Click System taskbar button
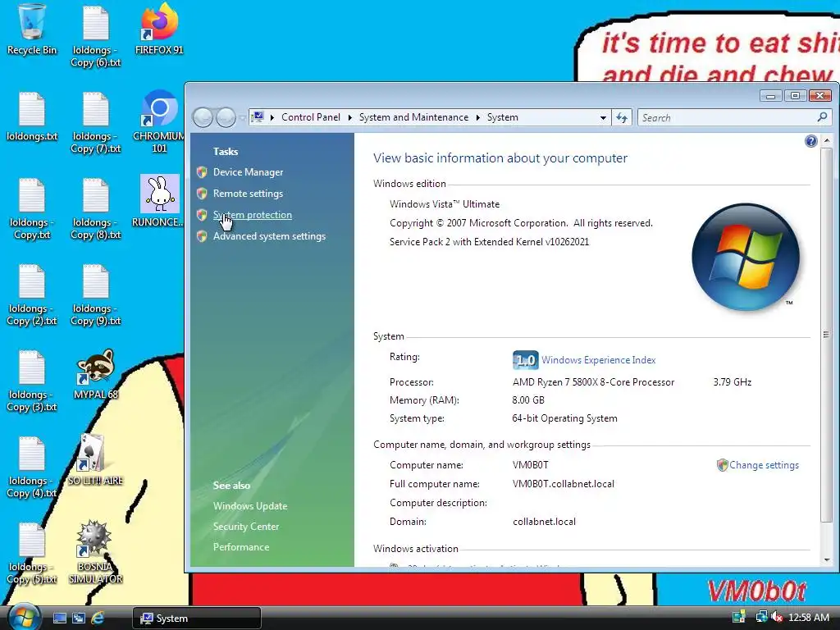The image size is (840, 630). click(x=197, y=619)
